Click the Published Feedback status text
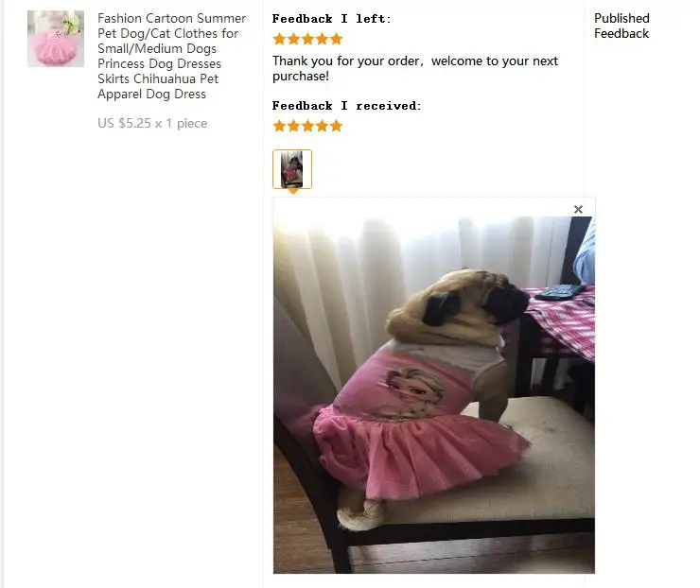The height and width of the screenshot is (588, 700). click(621, 26)
